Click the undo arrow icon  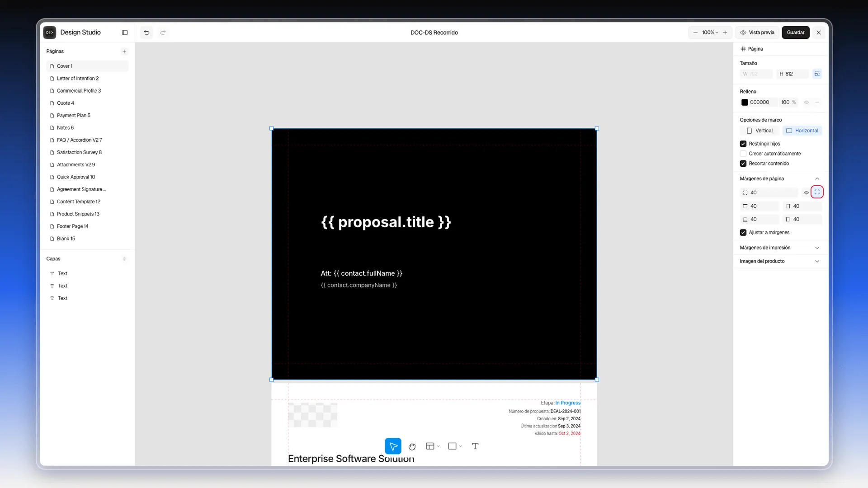click(146, 33)
